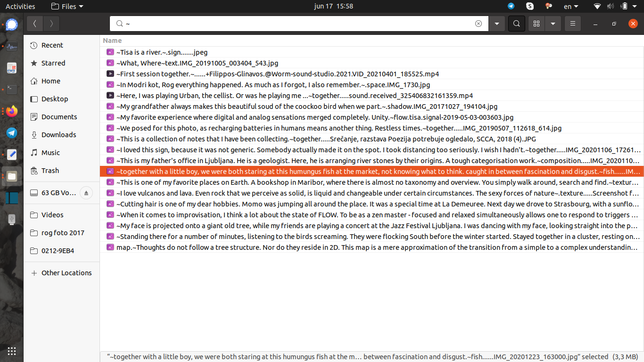This screenshot has width=644, height=362.
Task: Switch to grid view
Action: pyautogui.click(x=537, y=24)
